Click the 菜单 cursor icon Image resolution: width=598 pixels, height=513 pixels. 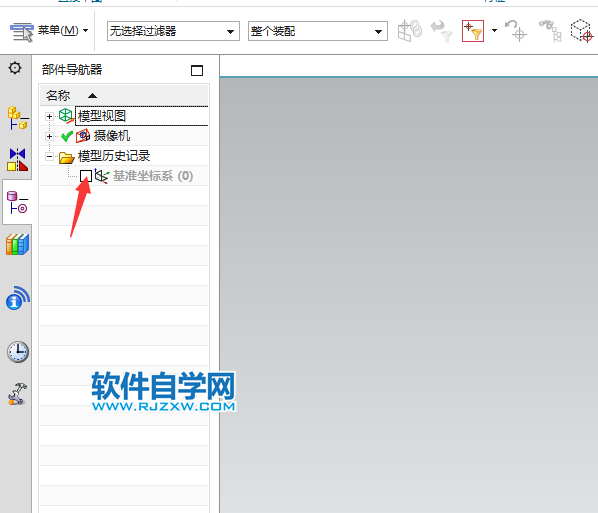22,32
